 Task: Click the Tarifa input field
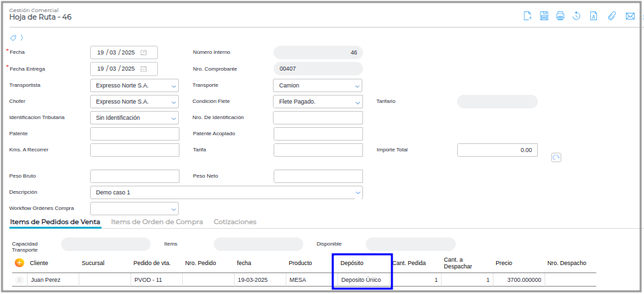(x=319, y=150)
